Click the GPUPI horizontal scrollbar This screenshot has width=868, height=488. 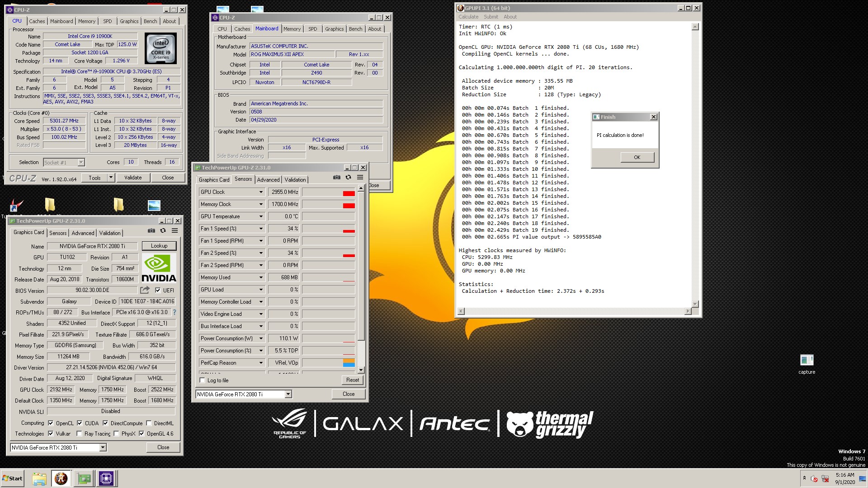pos(575,311)
